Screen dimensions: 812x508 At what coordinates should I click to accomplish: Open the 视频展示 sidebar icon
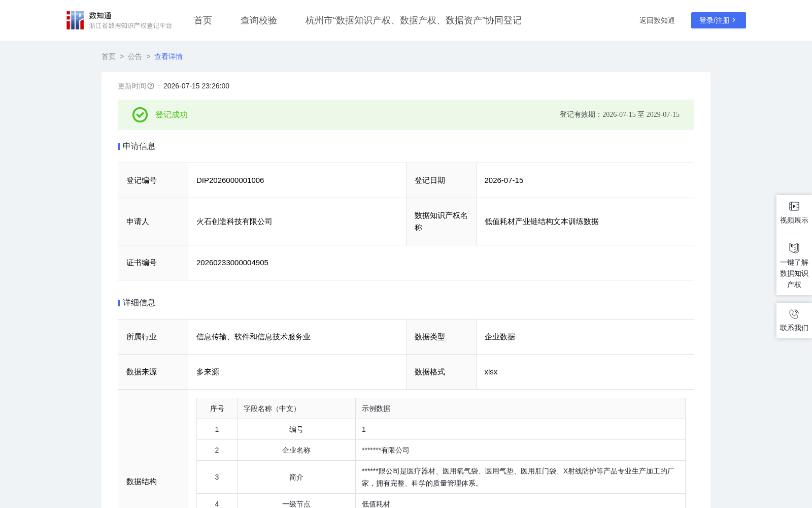(x=794, y=206)
